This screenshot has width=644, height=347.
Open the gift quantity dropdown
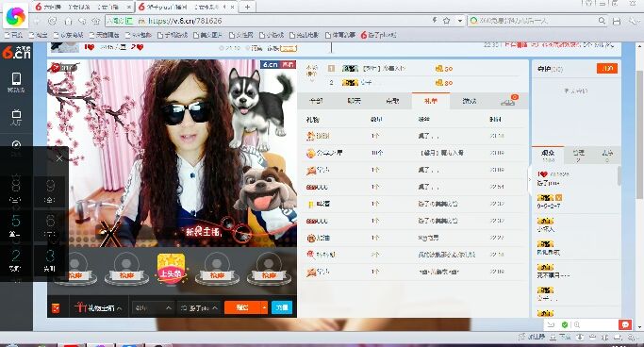click(153, 307)
